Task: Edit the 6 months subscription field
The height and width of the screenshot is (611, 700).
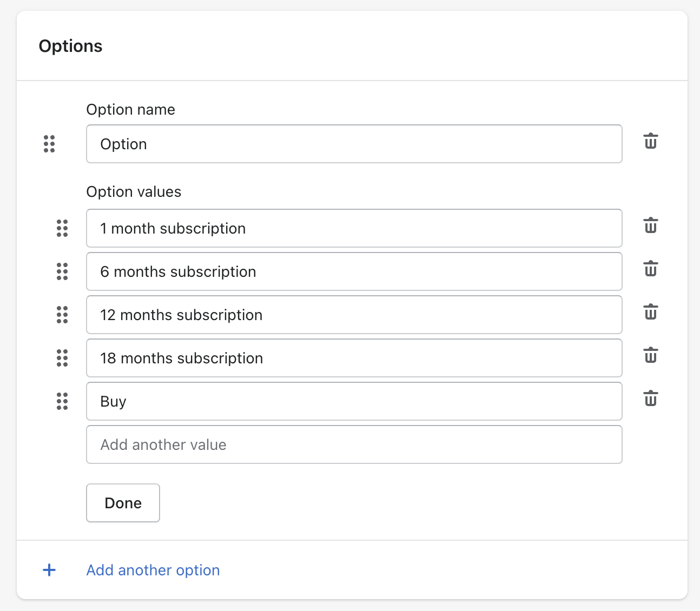Action: (354, 271)
